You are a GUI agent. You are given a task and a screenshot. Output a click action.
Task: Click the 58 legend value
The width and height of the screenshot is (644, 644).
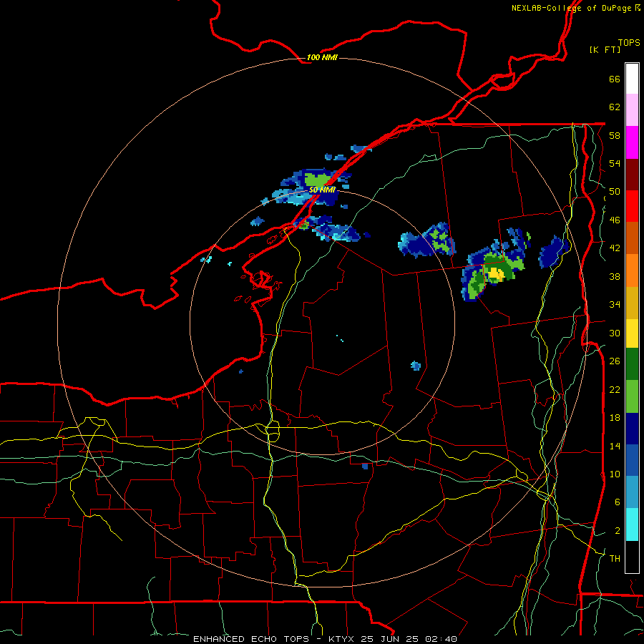coord(615,135)
